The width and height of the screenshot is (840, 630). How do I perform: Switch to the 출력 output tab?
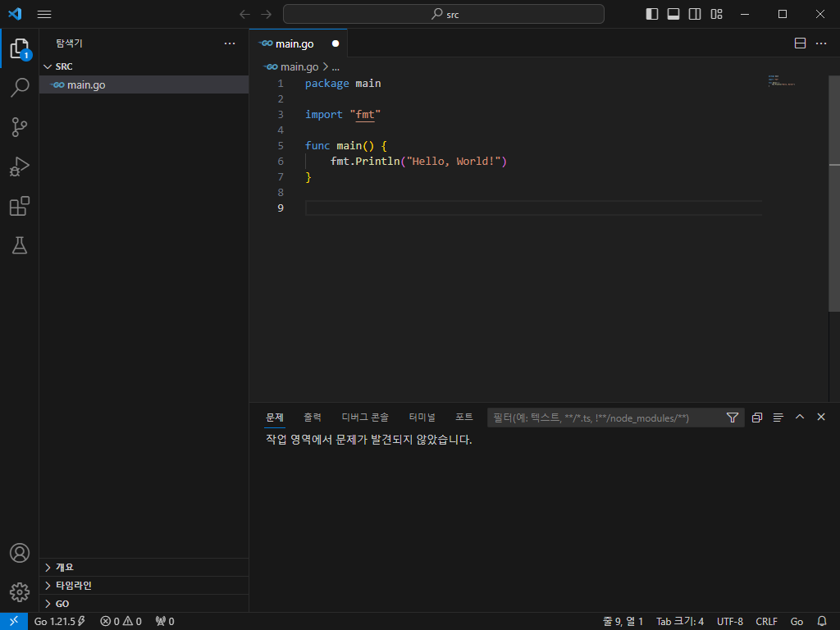(313, 418)
